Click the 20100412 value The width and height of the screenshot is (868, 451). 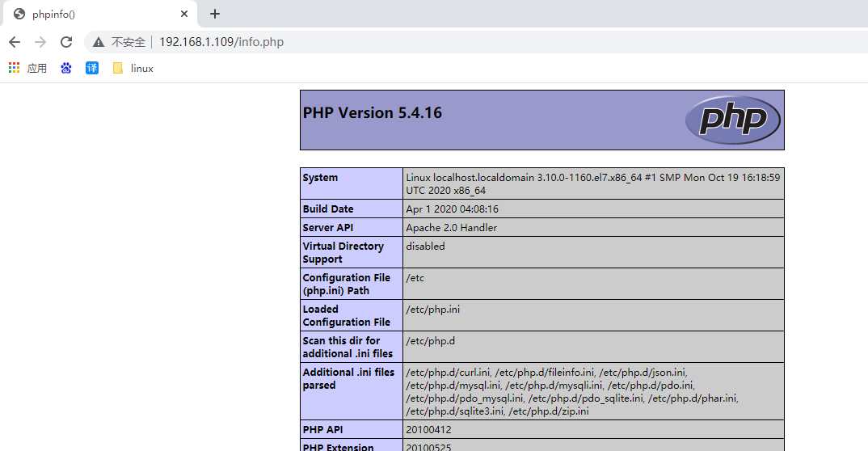(428, 430)
